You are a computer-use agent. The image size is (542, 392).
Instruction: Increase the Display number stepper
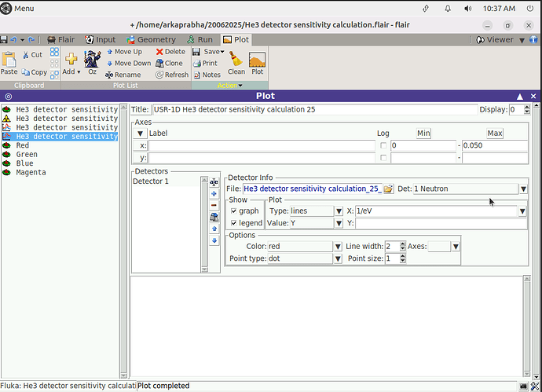[527, 108]
